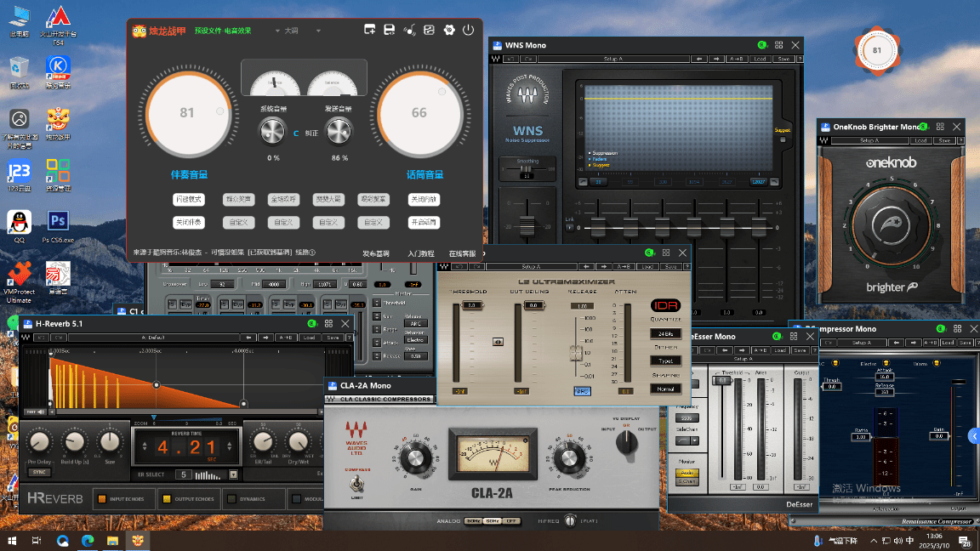Open the Shaping Normal selector in L2
Image resolution: width=980 pixels, height=551 pixels.
[665, 389]
